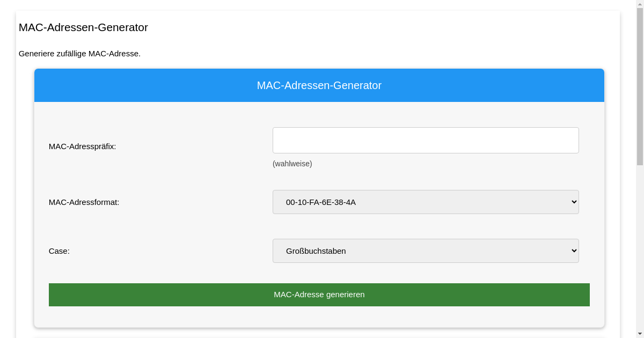This screenshot has width=644, height=338.
Task: Select the Großbuchstaben case option
Action: pos(426,251)
